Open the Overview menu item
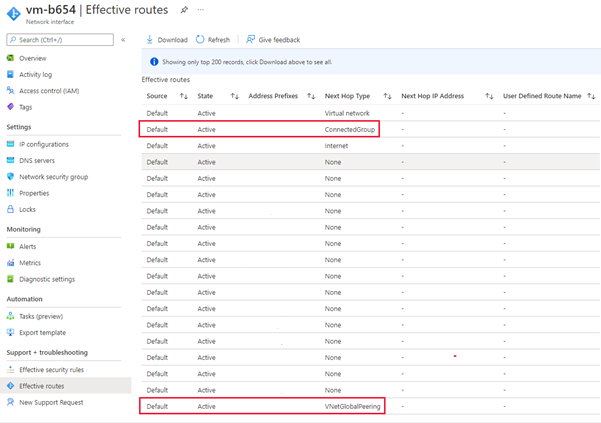The height and width of the screenshot is (423, 601). (x=32, y=58)
